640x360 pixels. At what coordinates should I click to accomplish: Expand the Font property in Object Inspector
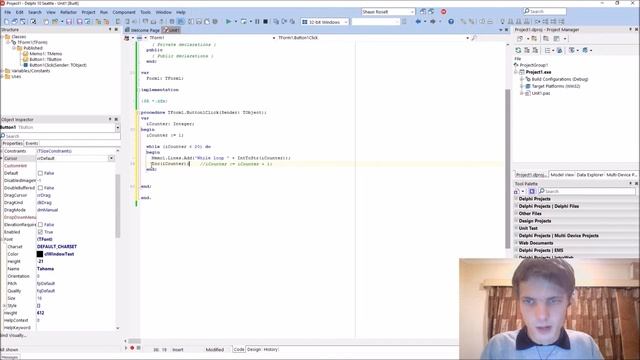(2, 239)
